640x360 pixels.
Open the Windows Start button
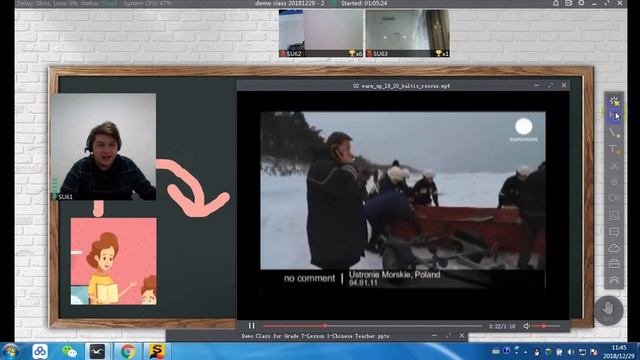pyautogui.click(x=10, y=351)
